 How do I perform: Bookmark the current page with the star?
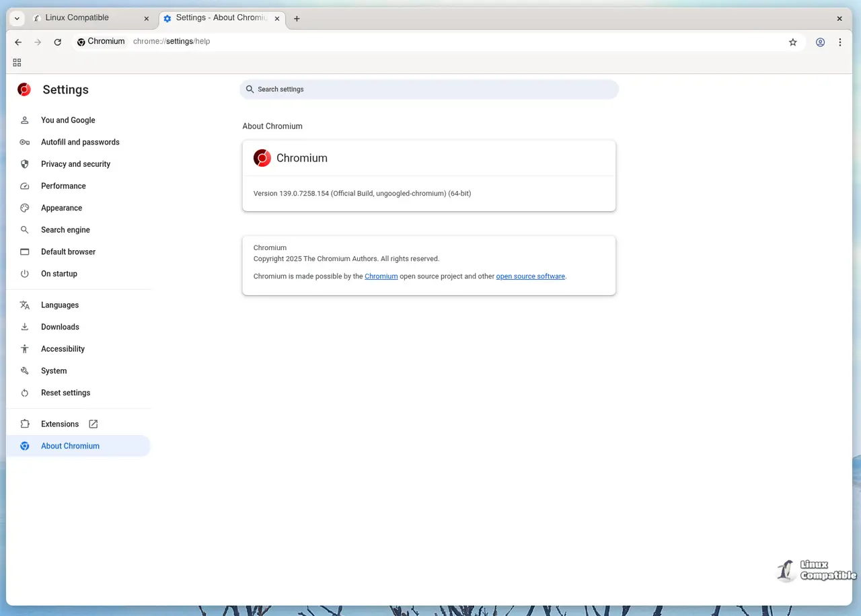792,42
